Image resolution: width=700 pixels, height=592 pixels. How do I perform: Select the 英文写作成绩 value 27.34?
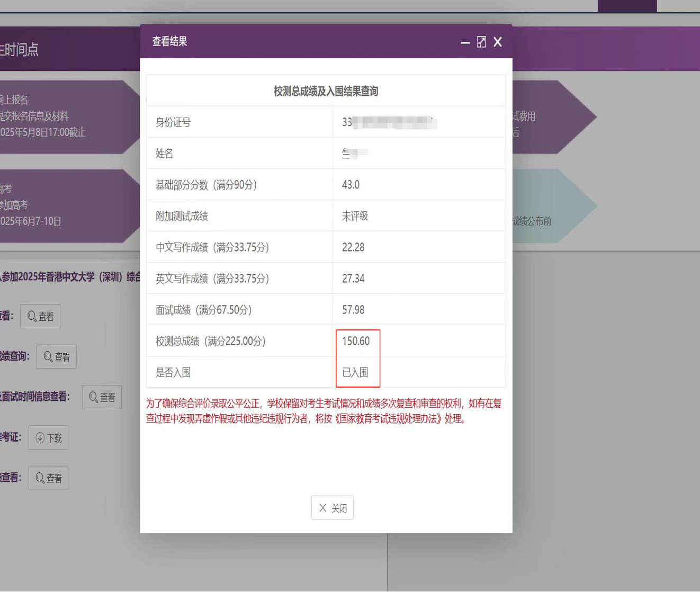pyautogui.click(x=353, y=279)
